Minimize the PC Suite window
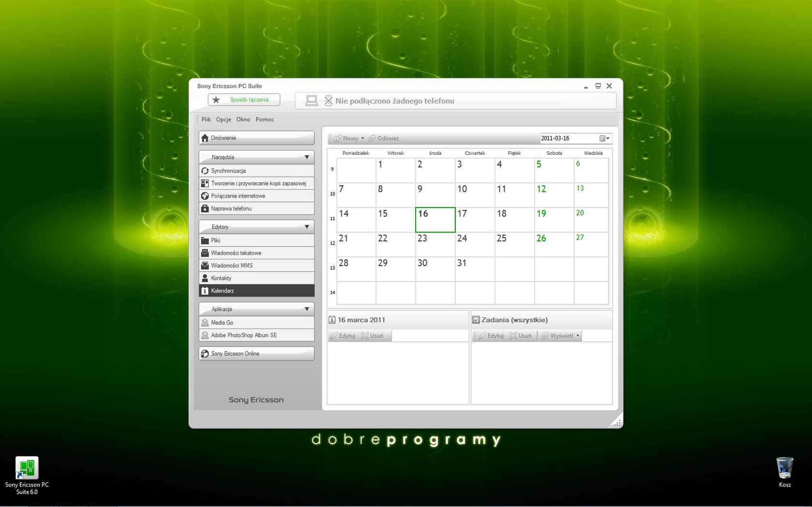Image resolution: width=812 pixels, height=507 pixels. tap(586, 87)
